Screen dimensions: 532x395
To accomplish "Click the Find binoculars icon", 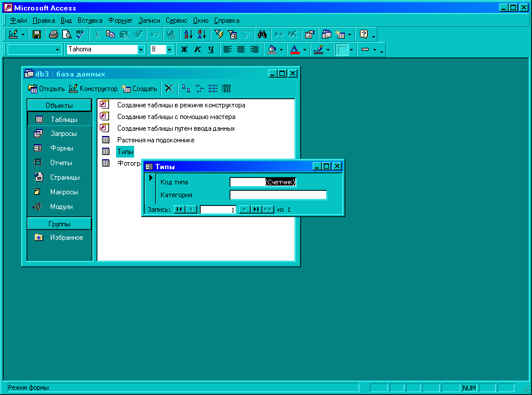I will [262, 34].
